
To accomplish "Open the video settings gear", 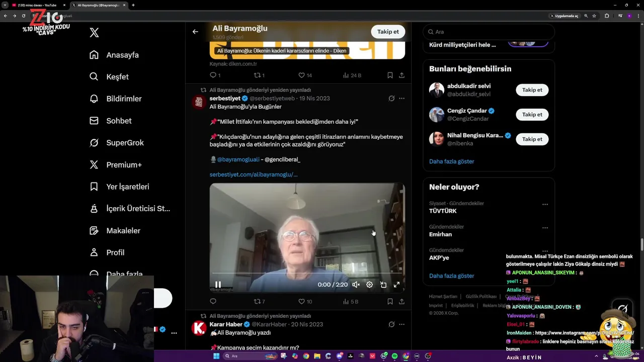I will tap(369, 285).
